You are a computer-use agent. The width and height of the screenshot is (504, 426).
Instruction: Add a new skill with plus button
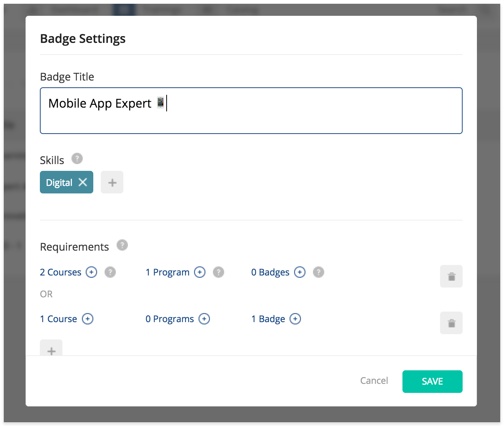pos(112,183)
